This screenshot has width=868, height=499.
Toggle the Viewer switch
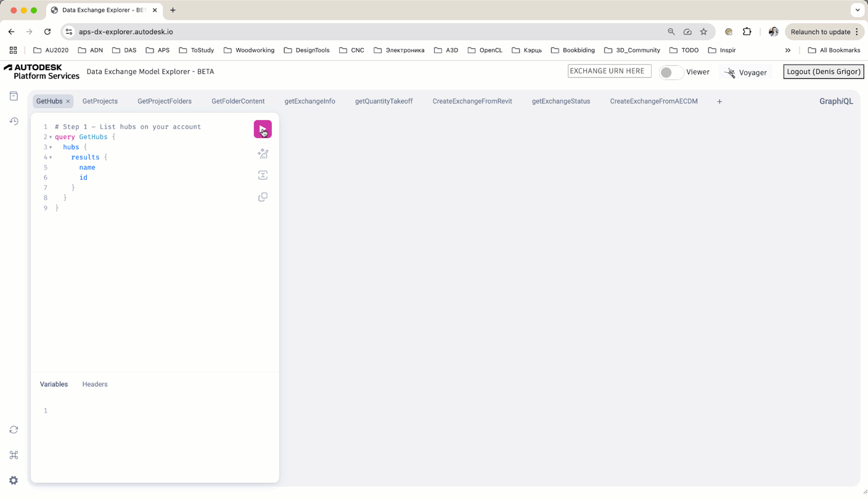[x=670, y=72]
